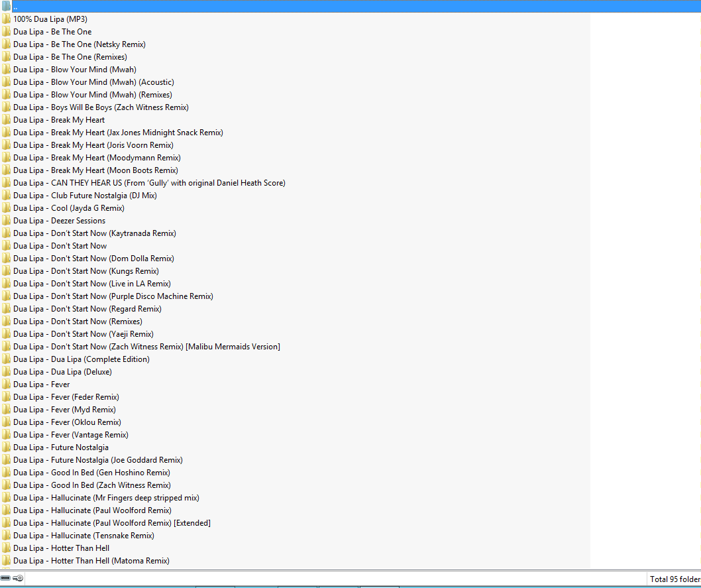Select 'CAN THEY HEAR US' Gully folder name

(x=149, y=182)
